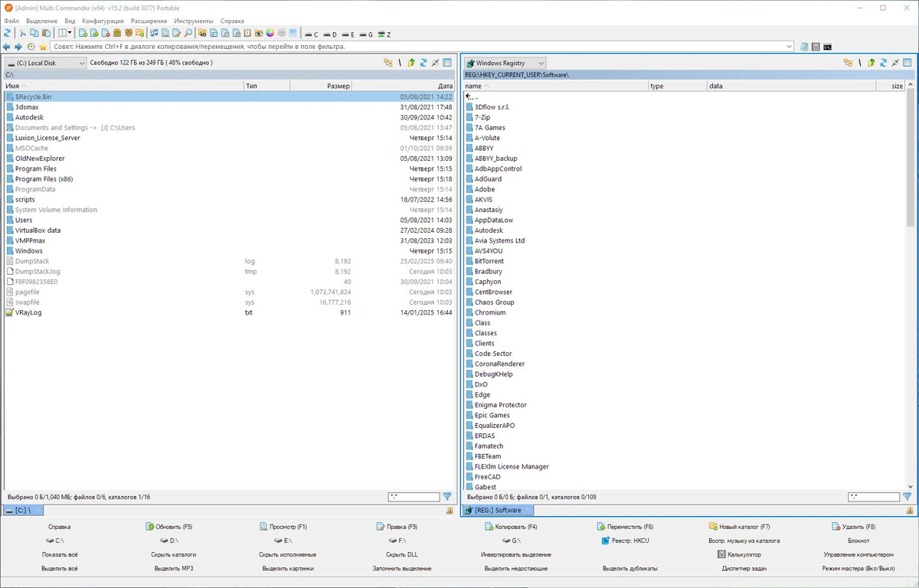
Task: Open the Windows Registry device dropdown
Action: [505, 63]
